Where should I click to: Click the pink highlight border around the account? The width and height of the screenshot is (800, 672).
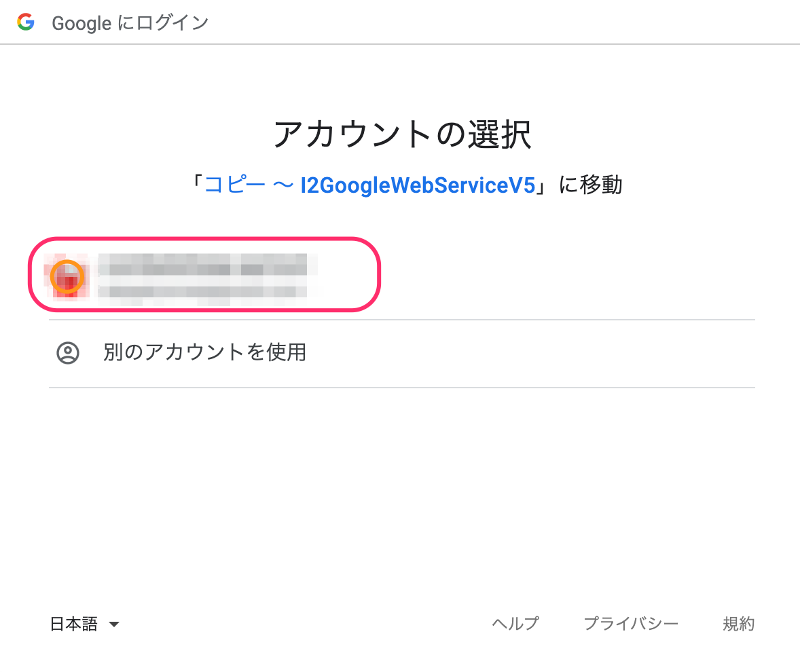[204, 238]
